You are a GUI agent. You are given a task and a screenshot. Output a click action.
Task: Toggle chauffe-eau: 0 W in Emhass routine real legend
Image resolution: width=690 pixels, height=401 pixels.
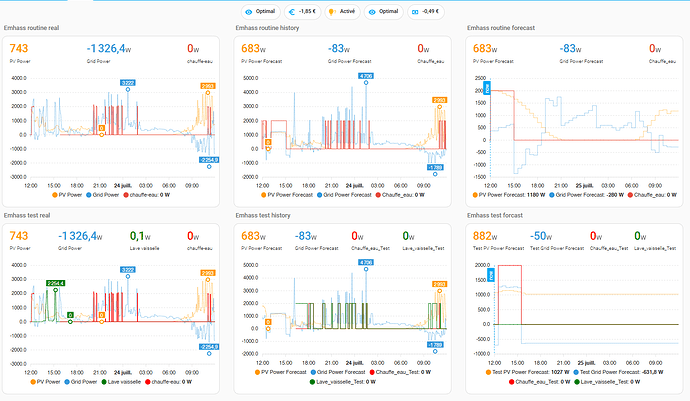147,195
